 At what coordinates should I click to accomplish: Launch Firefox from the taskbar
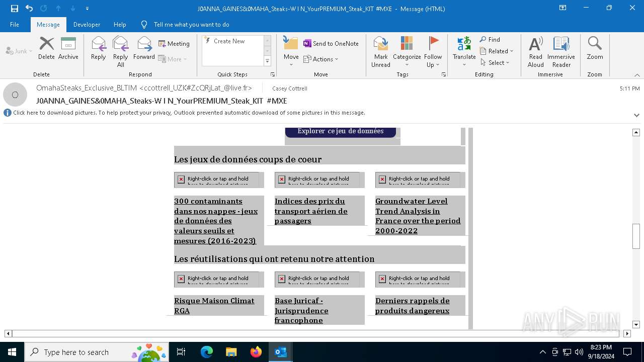256,352
